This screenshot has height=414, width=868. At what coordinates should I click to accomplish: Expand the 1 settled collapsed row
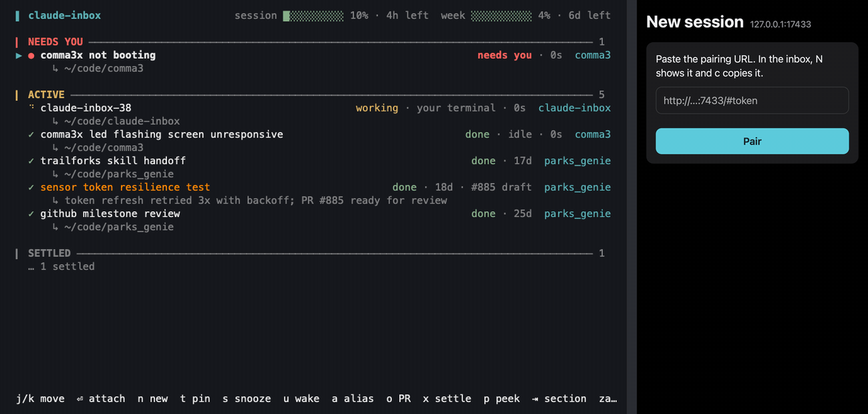(61, 266)
